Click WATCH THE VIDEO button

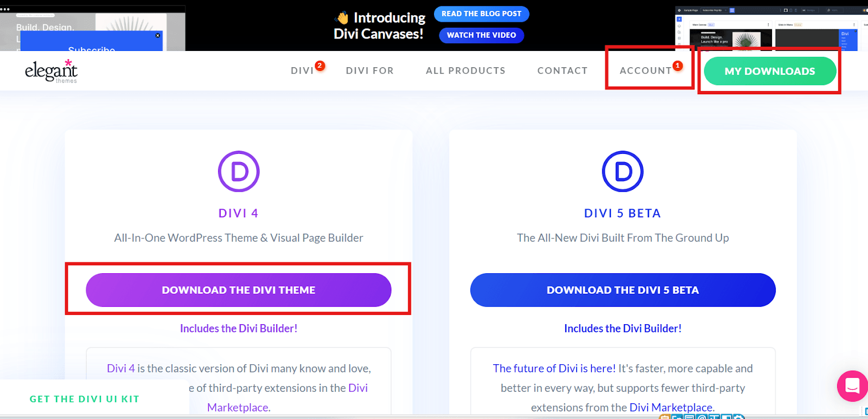point(481,35)
